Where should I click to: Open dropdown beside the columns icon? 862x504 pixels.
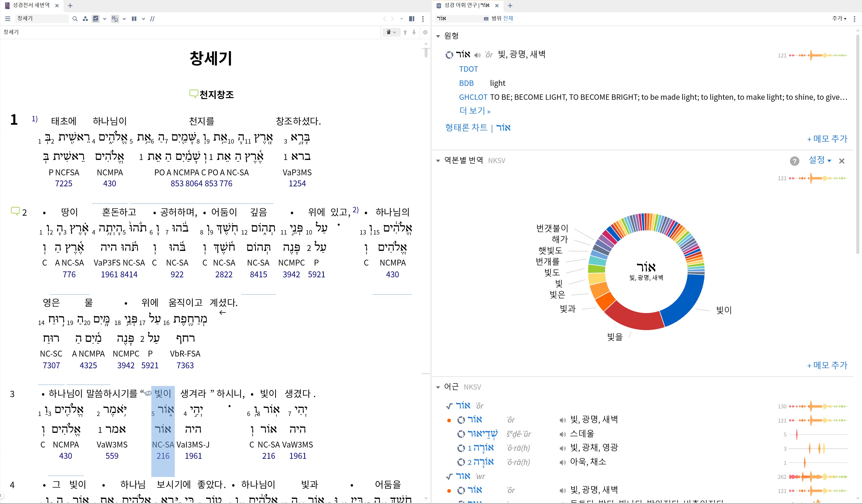click(143, 19)
